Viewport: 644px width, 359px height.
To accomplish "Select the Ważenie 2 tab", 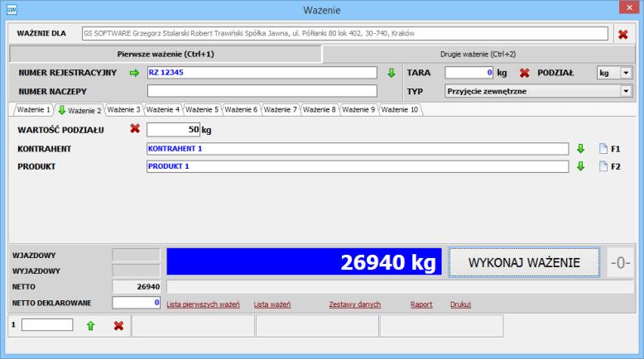I will [x=79, y=110].
